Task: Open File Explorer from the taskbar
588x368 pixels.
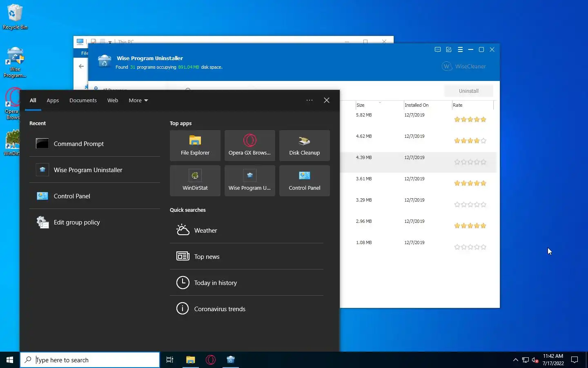Action: (191, 360)
